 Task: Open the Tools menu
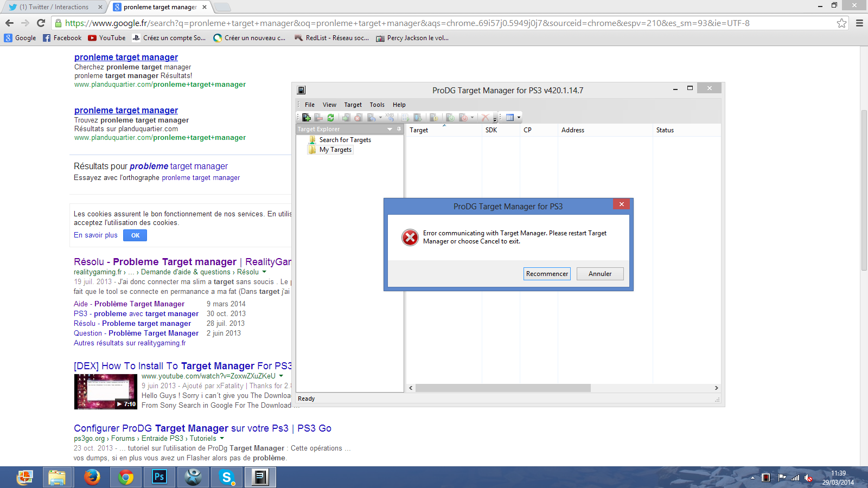point(377,105)
